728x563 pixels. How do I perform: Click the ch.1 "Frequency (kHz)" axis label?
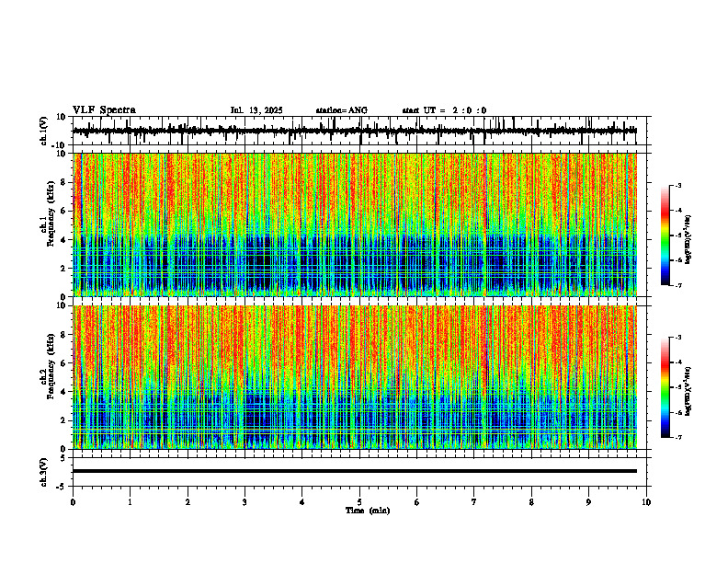pyautogui.click(x=51, y=213)
